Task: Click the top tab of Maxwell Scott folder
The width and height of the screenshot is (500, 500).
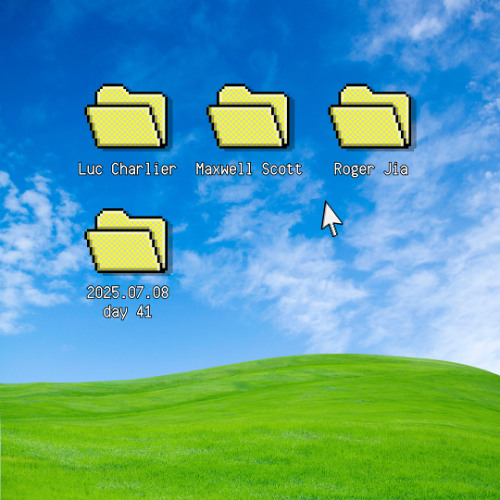Action: click(234, 91)
